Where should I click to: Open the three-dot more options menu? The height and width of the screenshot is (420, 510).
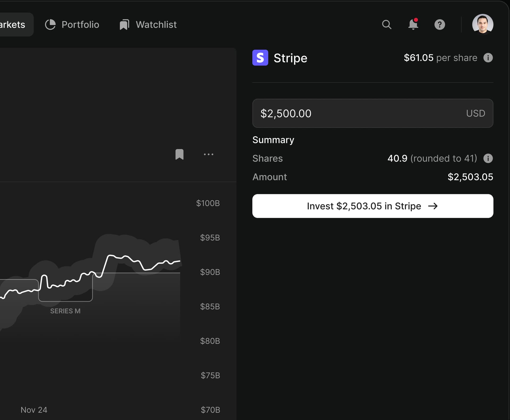click(x=209, y=154)
